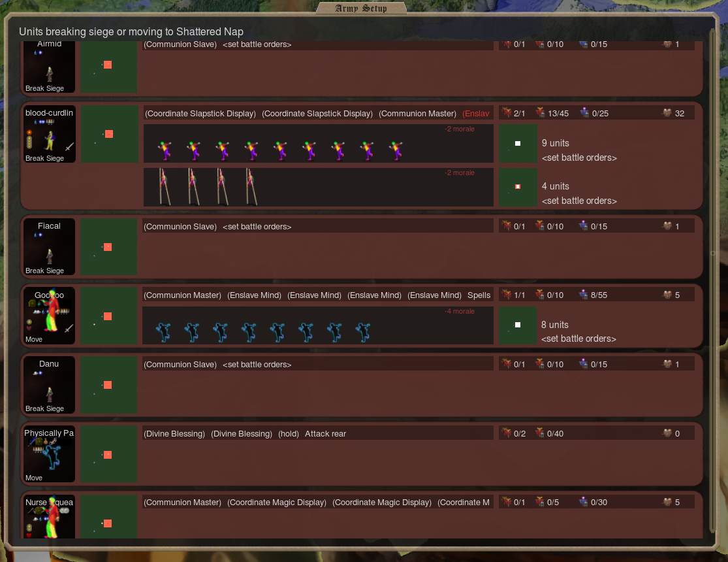The image size is (728, 562).
Task: Click the '4 units' label
Action: click(555, 186)
